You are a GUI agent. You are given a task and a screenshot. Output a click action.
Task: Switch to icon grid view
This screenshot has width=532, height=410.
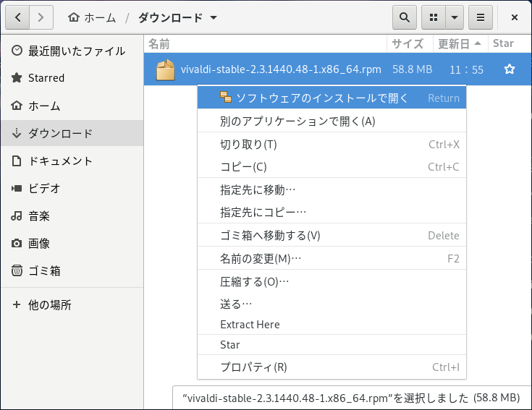(434, 17)
